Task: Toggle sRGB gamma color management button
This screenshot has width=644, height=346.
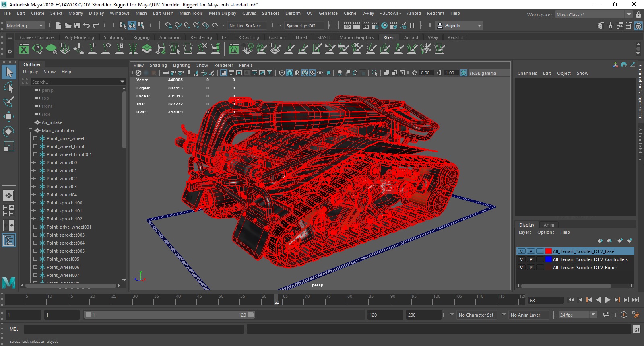Action: point(464,73)
